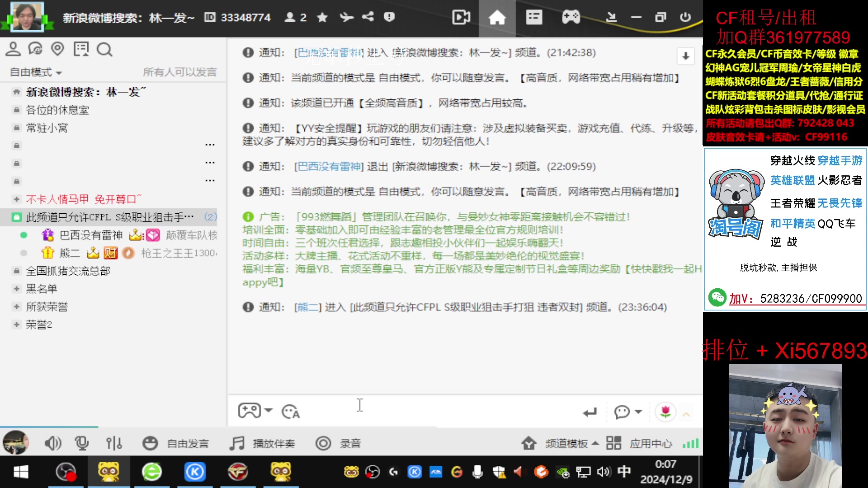Open the game controller icon in title bar

(x=571, y=18)
